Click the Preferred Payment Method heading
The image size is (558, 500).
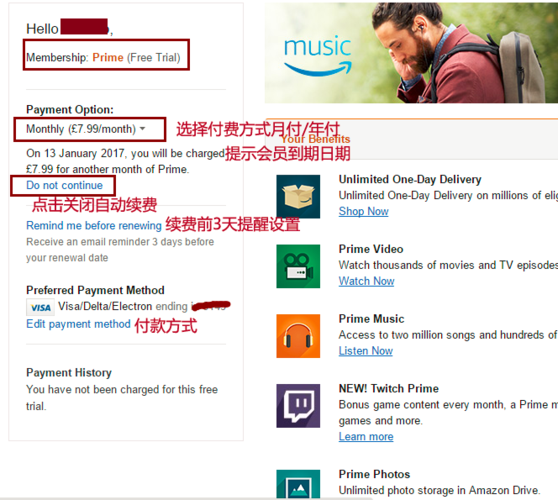[95, 290]
